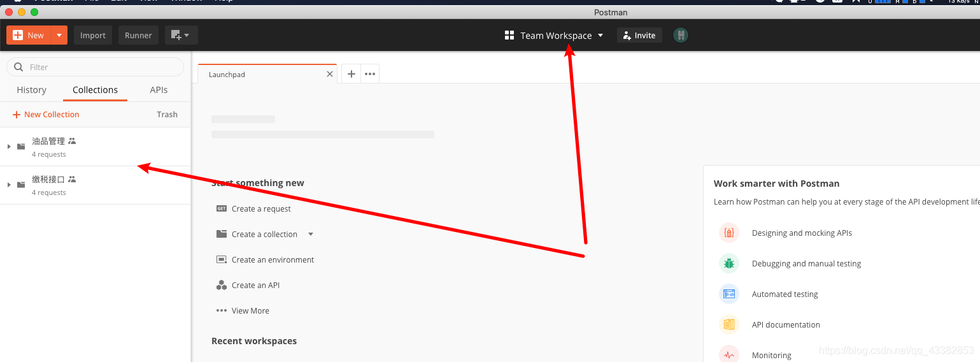
Task: Click the 缴税接口 folder icon
Action: click(x=21, y=185)
